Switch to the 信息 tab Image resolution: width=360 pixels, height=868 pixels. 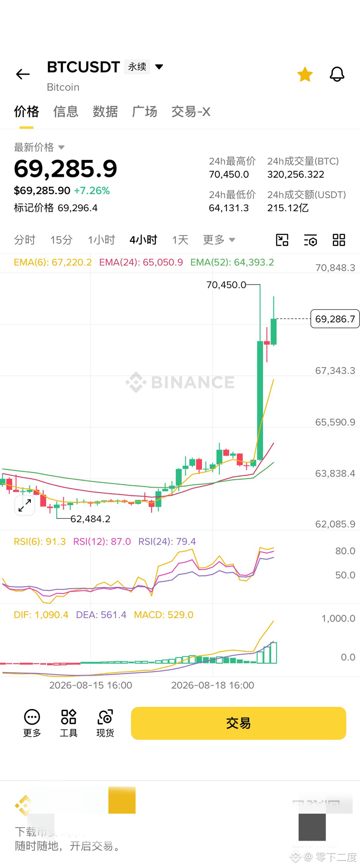click(66, 112)
